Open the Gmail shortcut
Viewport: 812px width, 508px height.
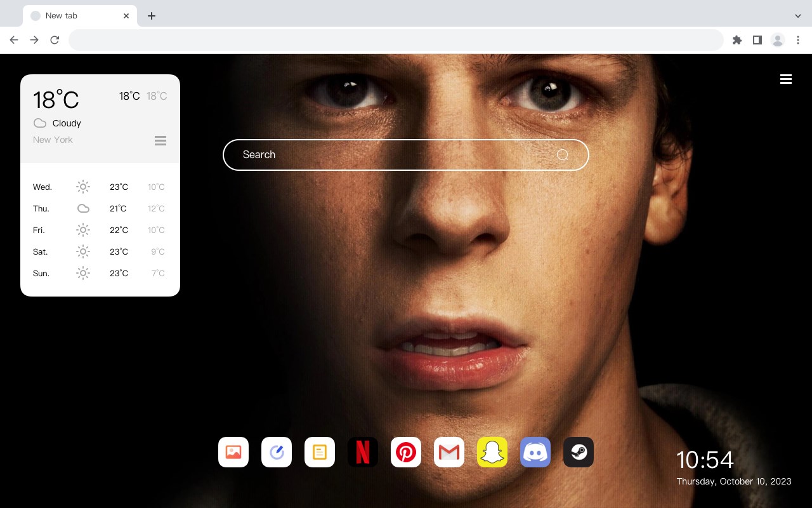point(449,452)
